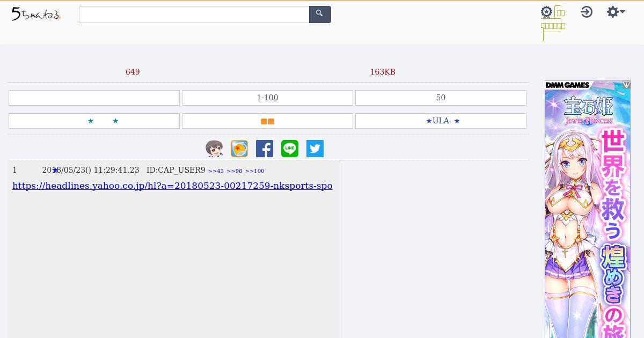This screenshot has width=644, height=338.
Task: Click ID:CAP_USER9 poster ID
Action: tap(176, 170)
